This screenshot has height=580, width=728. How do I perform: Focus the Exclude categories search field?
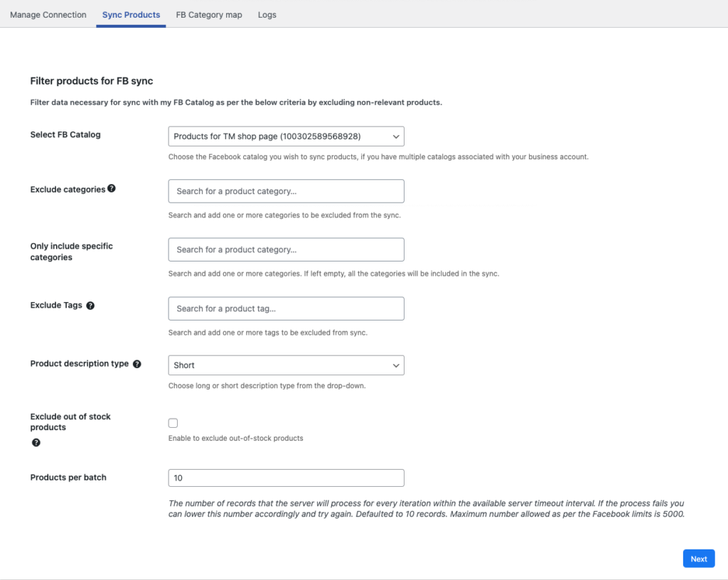pos(286,191)
